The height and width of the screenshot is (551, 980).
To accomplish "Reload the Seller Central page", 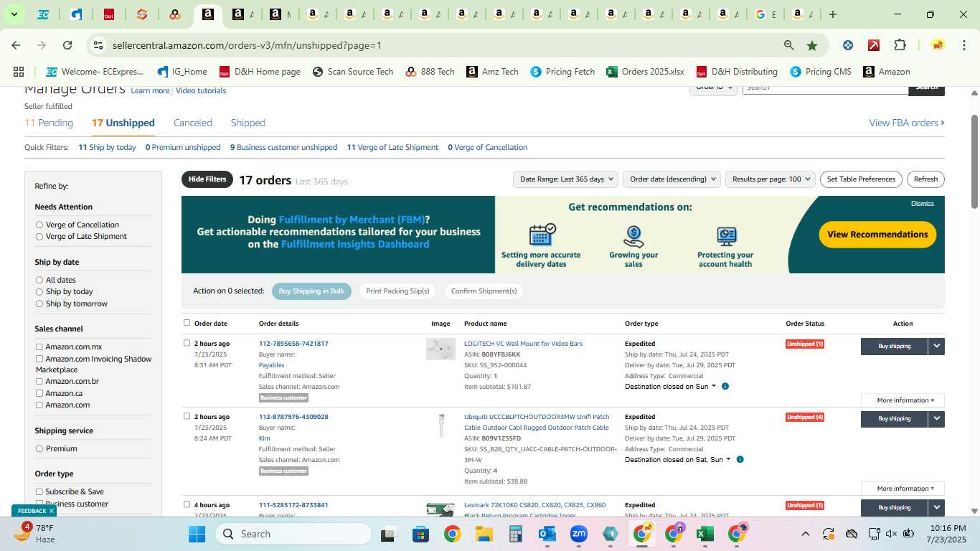I will (x=67, y=45).
